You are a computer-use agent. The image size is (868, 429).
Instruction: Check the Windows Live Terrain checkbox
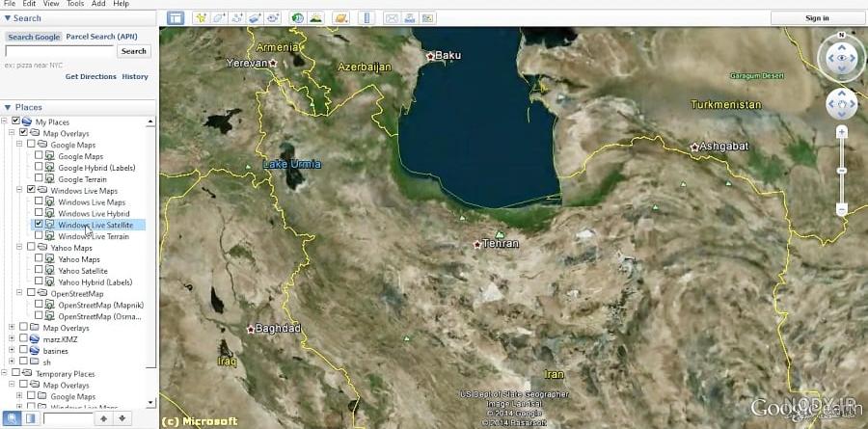click(39, 235)
